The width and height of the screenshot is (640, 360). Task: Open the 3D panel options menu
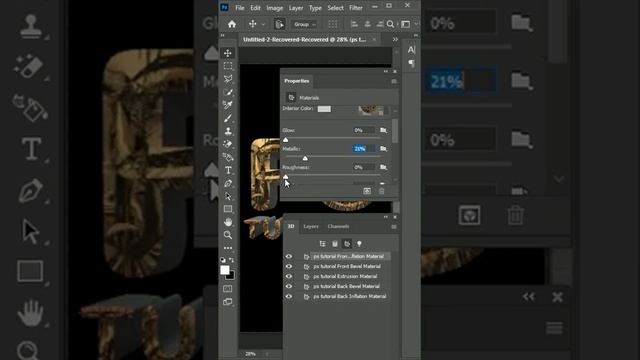(394, 227)
